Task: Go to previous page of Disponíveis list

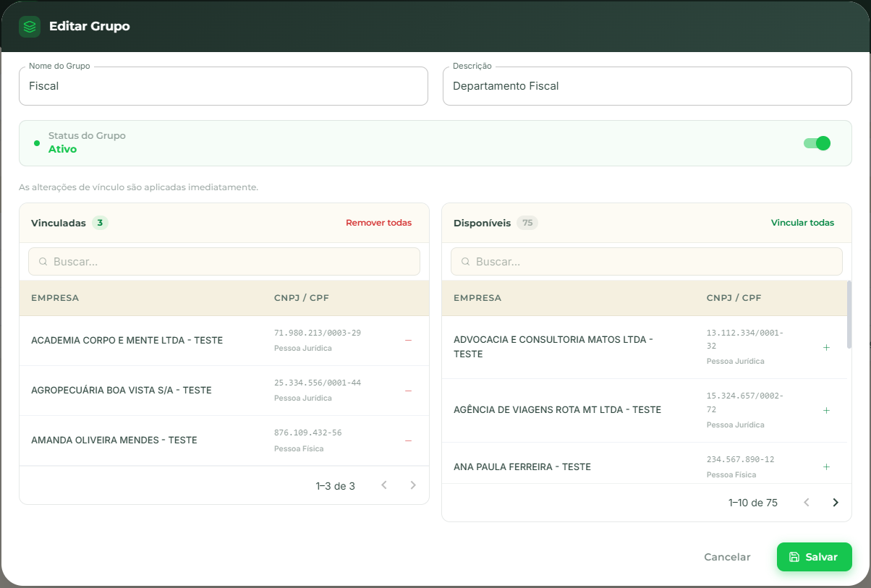Action: 807,502
